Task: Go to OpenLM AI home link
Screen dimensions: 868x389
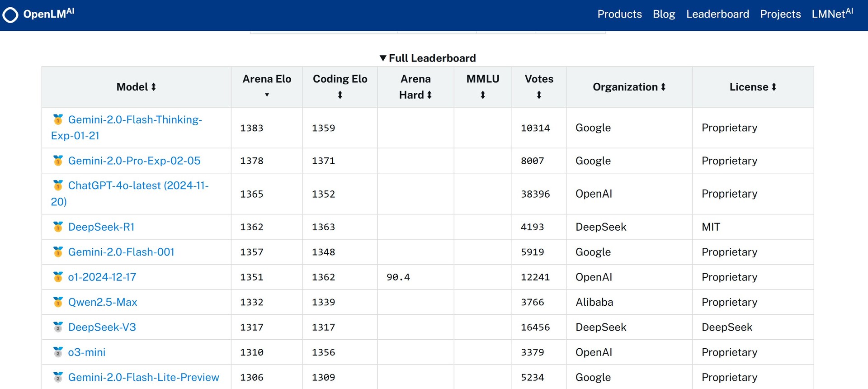Action: (38, 14)
